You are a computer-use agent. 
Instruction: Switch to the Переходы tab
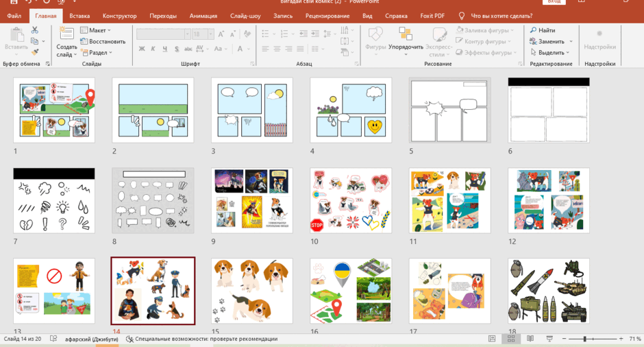[163, 16]
